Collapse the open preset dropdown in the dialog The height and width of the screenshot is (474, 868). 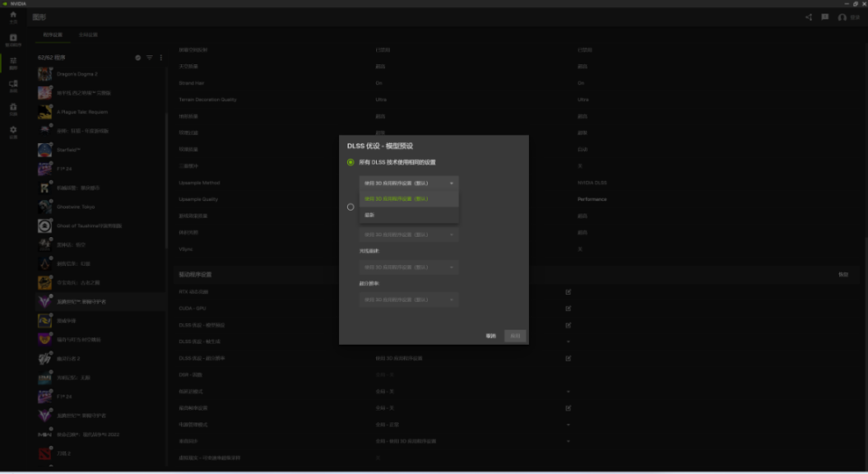(409, 184)
